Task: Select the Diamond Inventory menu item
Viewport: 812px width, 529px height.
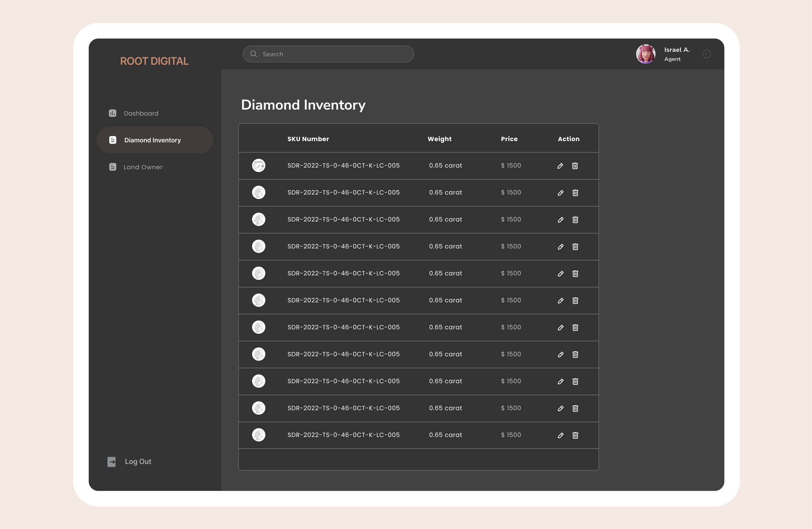Action: [x=152, y=140]
